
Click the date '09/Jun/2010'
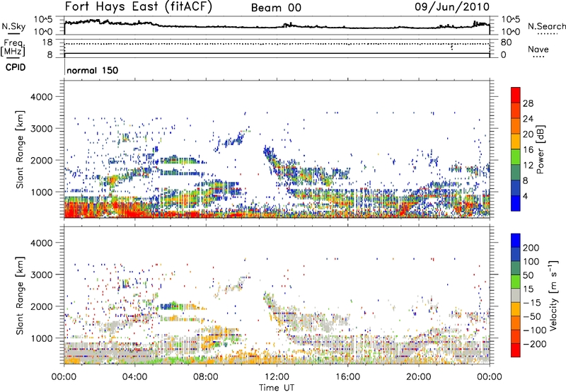pyautogui.click(x=452, y=7)
